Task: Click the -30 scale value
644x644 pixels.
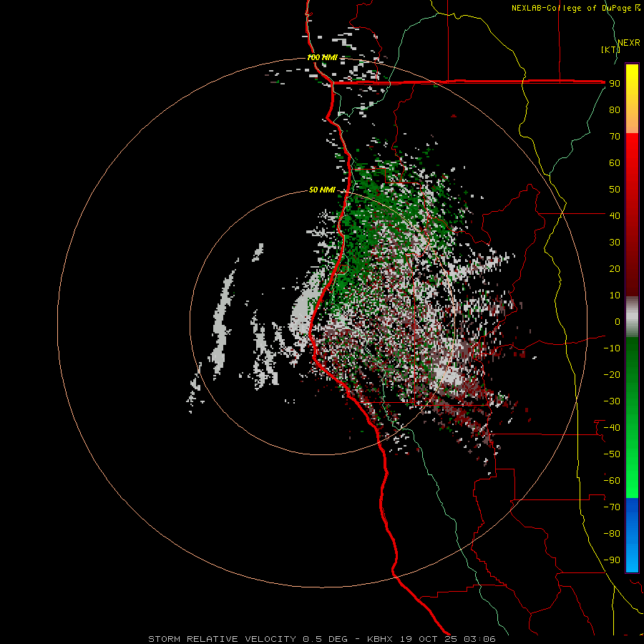Action: tap(612, 401)
